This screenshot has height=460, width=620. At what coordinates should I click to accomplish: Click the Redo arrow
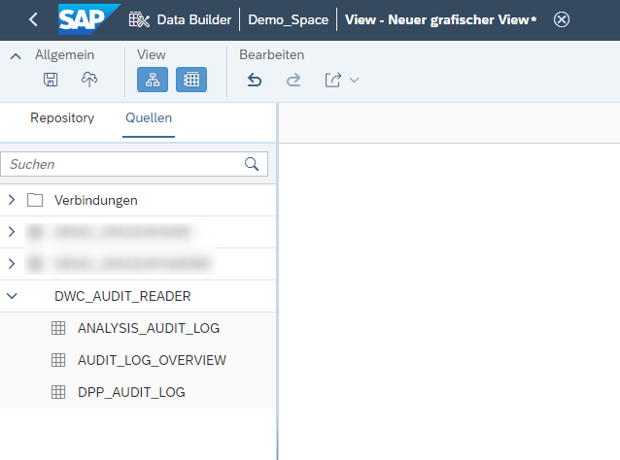[x=293, y=80]
